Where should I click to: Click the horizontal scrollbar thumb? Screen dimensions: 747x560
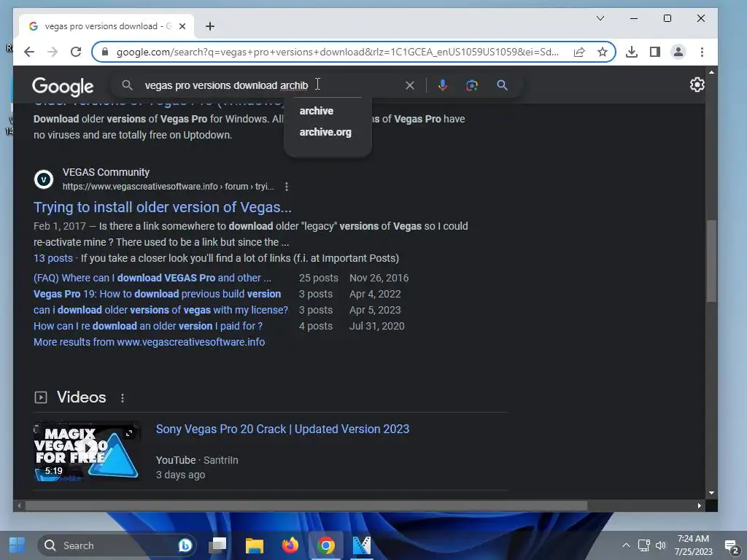click(x=306, y=506)
